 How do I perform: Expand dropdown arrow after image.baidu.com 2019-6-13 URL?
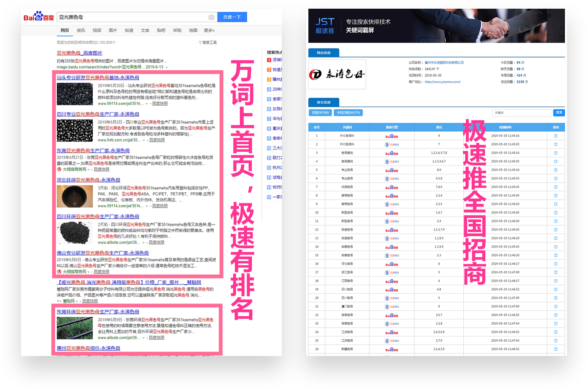166,67
